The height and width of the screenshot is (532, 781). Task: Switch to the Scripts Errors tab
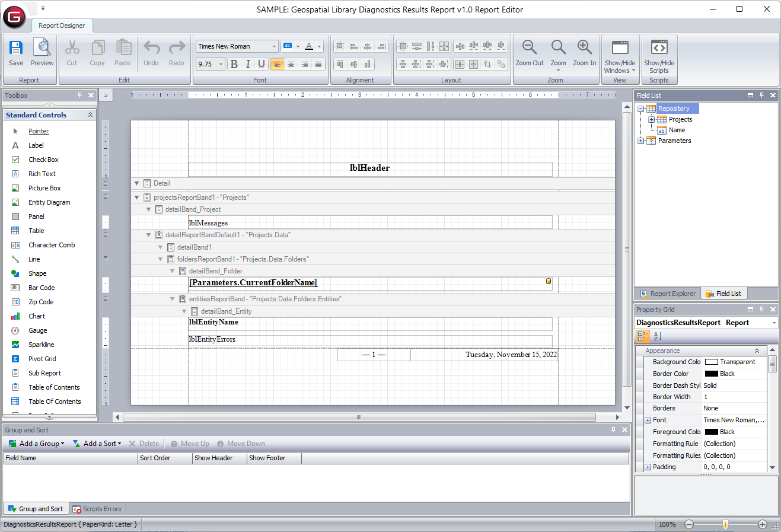(x=97, y=509)
